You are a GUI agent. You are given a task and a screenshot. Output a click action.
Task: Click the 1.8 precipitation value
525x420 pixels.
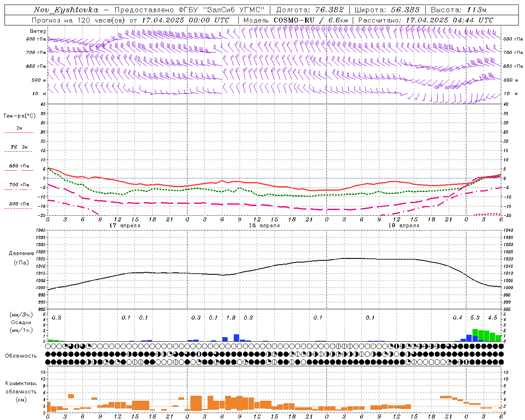231,317
